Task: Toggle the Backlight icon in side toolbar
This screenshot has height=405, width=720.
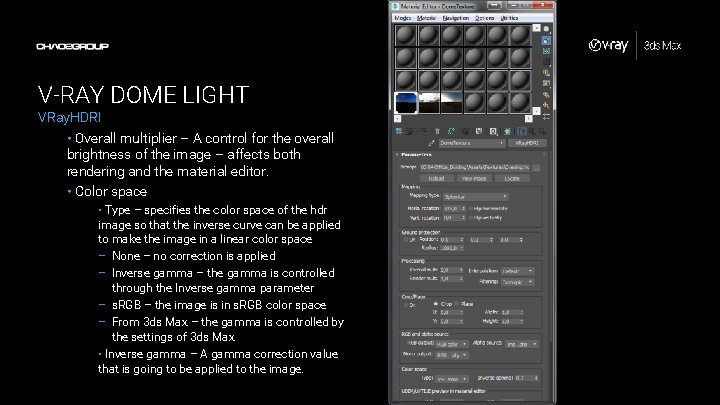Action: click(546, 40)
